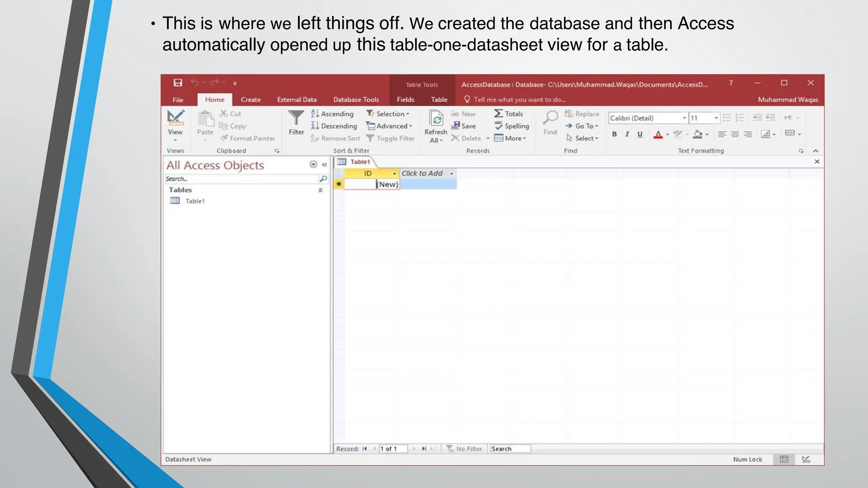Click the Click to Add column header
Image resolution: width=868 pixels, height=488 pixels.
click(x=428, y=173)
